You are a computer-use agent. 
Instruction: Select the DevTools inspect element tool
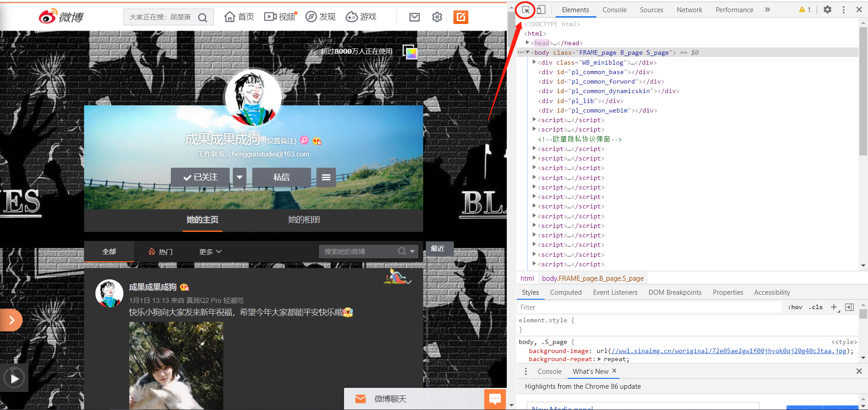[526, 9]
